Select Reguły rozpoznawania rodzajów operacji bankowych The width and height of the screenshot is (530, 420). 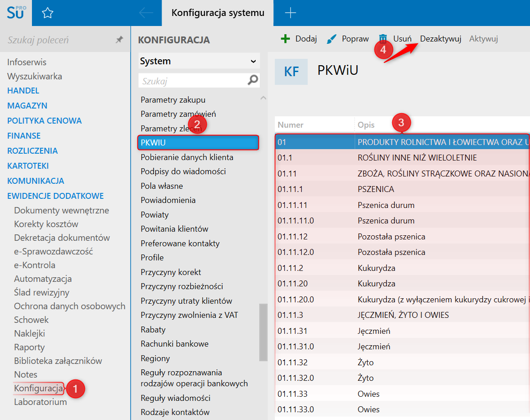tap(194, 378)
